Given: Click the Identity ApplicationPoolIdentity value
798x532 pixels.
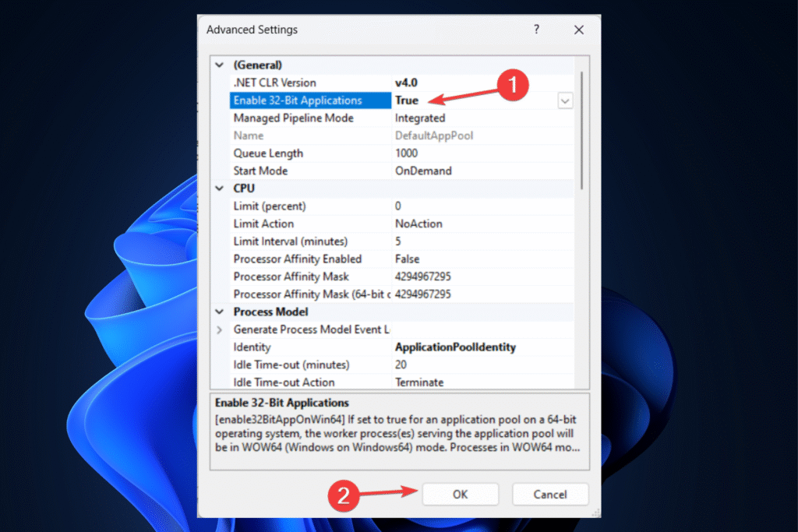Looking at the screenshot, I should 455,347.
